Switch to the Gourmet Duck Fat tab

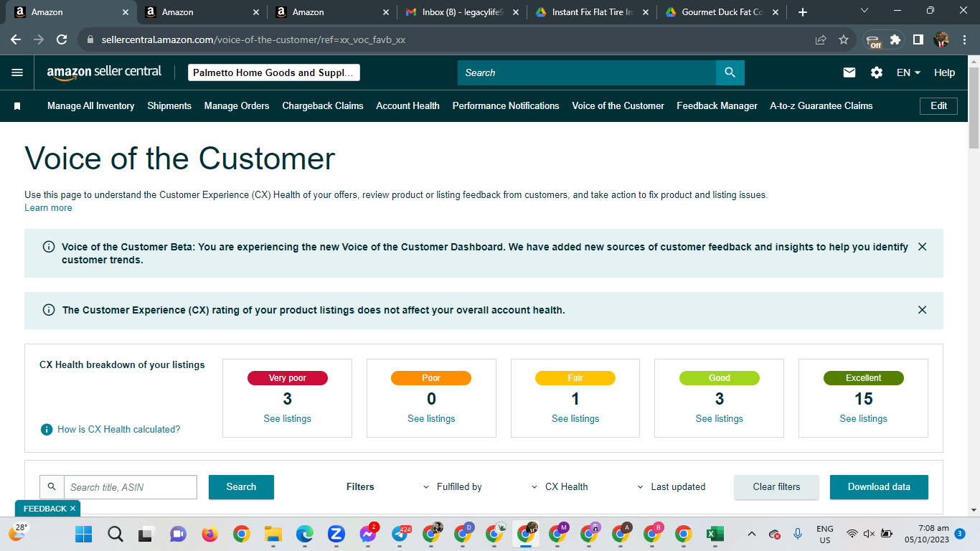click(722, 12)
